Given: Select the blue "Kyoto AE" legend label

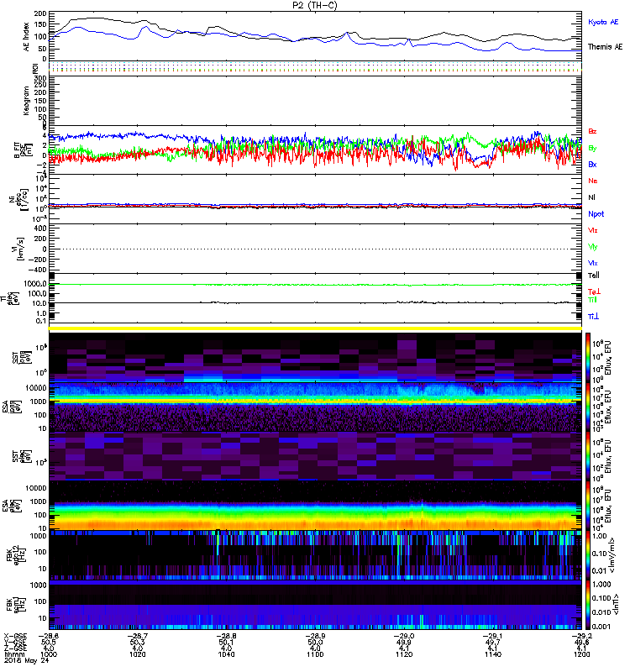Looking at the screenshot, I should coord(603,22).
